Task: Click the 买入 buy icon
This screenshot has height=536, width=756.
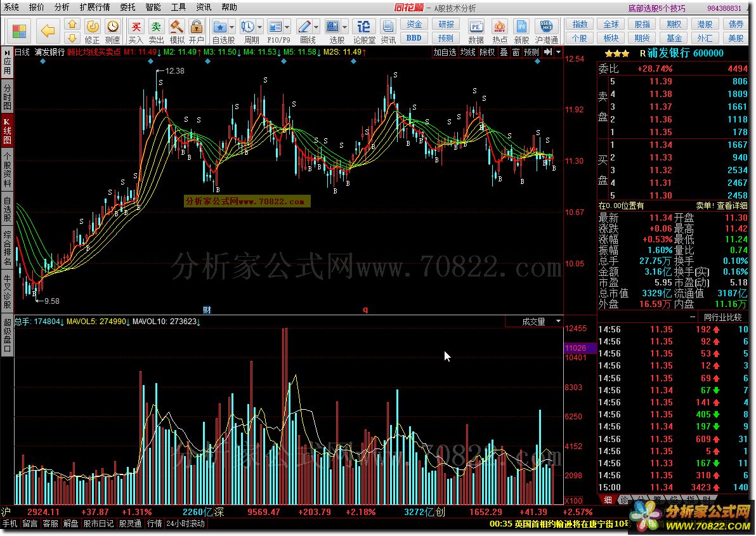Action: (136, 32)
